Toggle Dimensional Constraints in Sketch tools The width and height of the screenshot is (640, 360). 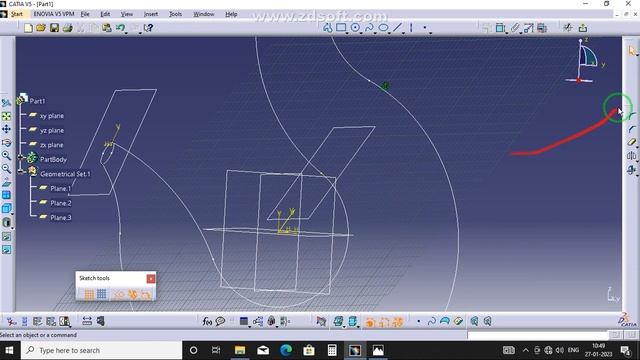[x=146, y=294]
